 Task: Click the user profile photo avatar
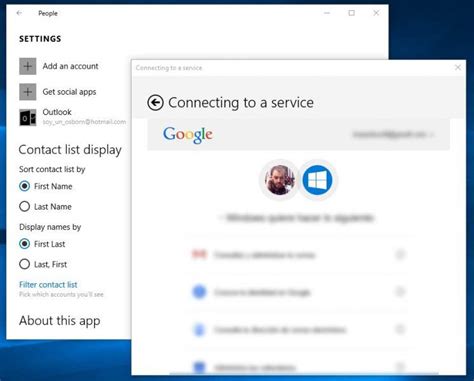pyautogui.click(x=280, y=180)
